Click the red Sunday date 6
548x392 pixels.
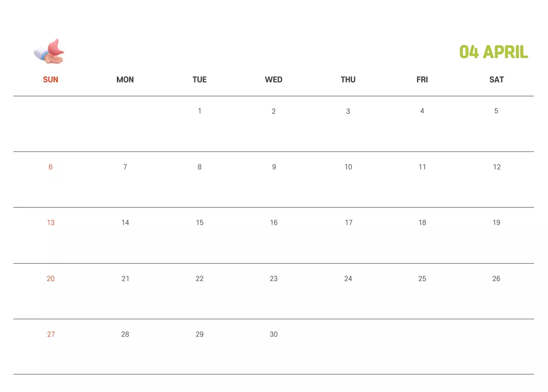pyautogui.click(x=51, y=167)
